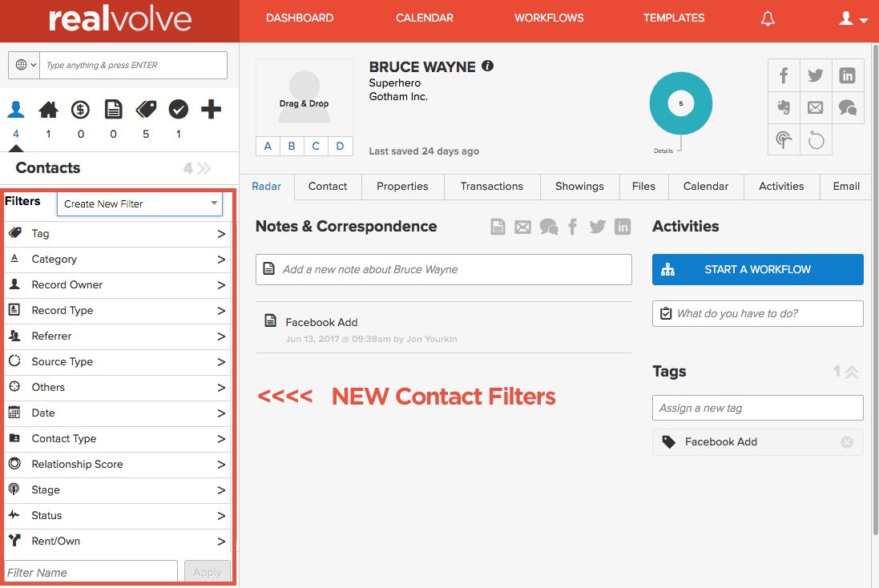Image resolution: width=879 pixels, height=588 pixels.
Task: Open the Create New Filter dropdown
Action: point(141,204)
